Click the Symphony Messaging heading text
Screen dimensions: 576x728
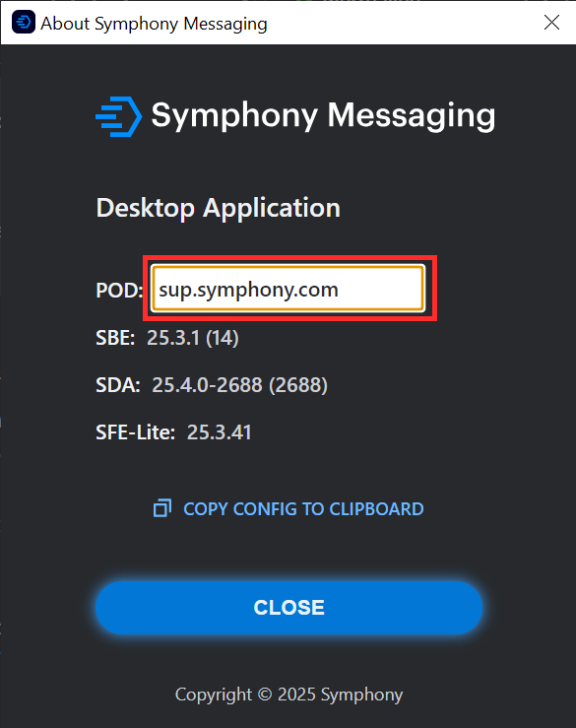(x=323, y=116)
